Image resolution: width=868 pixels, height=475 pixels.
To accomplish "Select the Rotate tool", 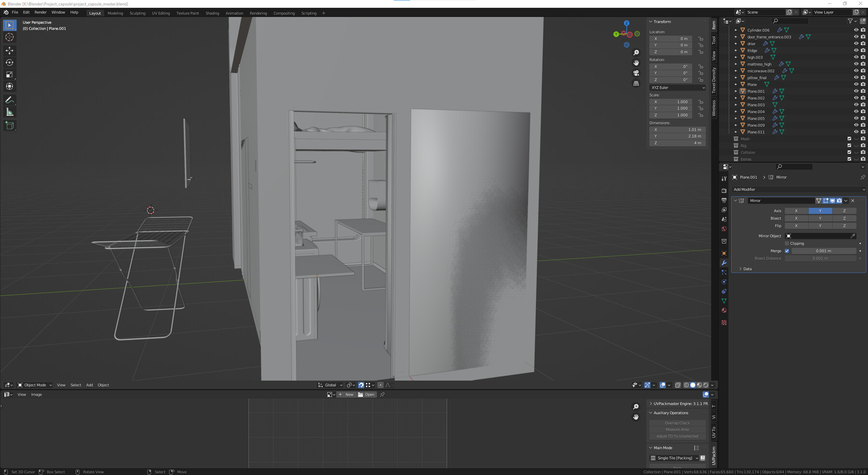I will 10,62.
